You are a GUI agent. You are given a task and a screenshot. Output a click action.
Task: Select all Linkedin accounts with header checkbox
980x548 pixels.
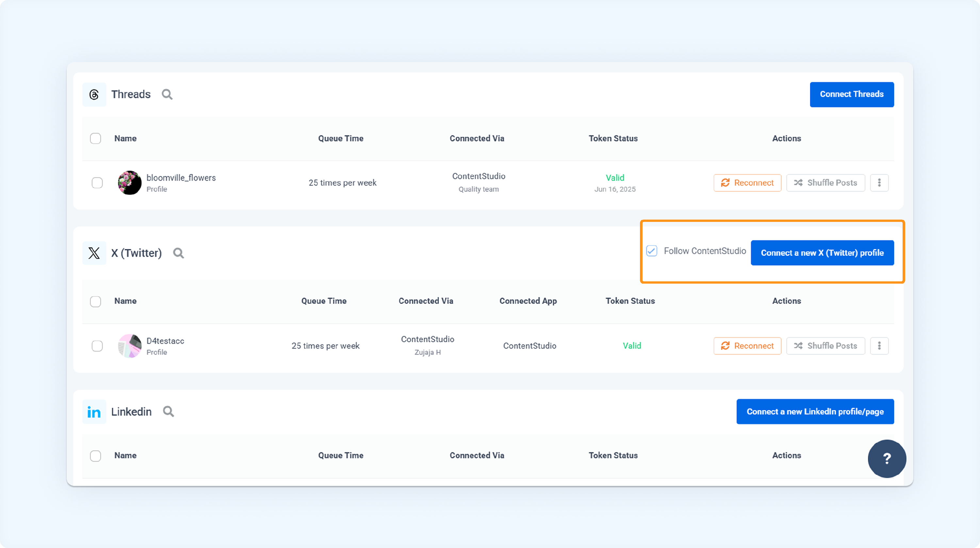tap(95, 456)
